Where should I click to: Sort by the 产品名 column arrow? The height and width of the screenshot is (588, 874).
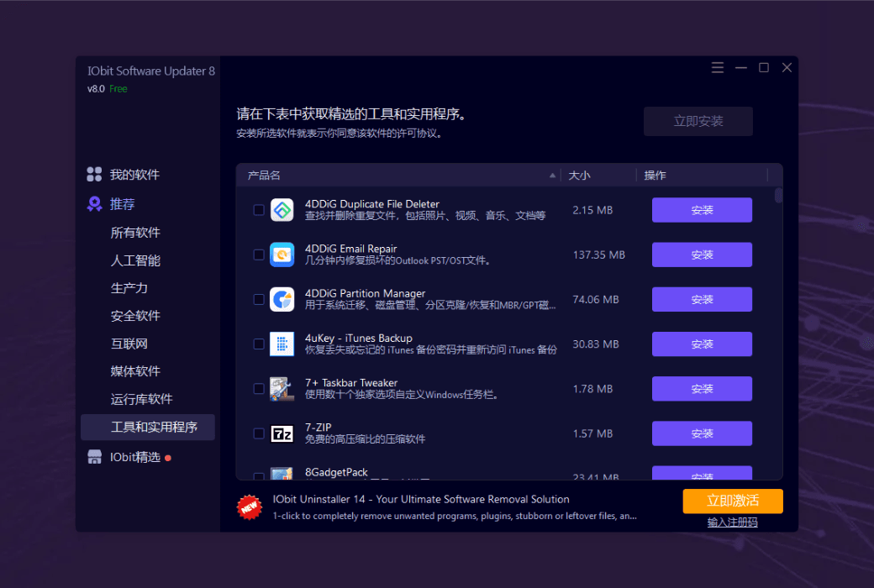552,175
